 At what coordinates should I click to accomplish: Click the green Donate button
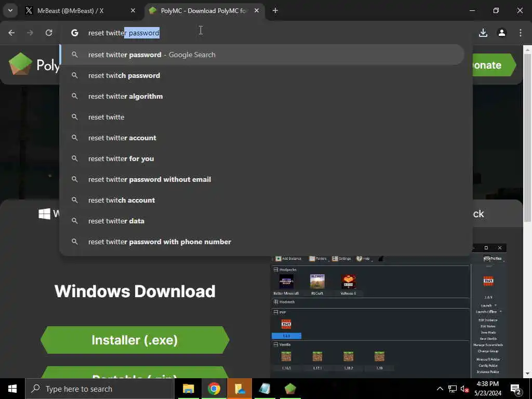click(x=495, y=65)
